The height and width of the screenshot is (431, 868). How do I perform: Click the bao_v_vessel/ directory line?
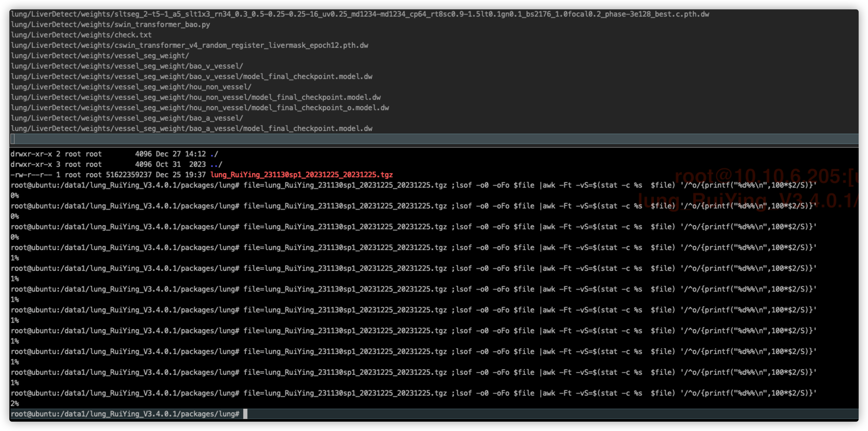click(127, 66)
